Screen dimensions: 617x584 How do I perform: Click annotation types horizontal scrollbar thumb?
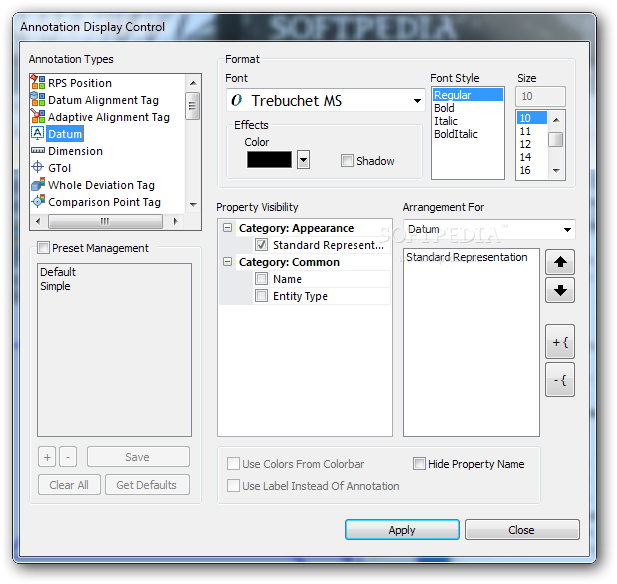coord(105,221)
